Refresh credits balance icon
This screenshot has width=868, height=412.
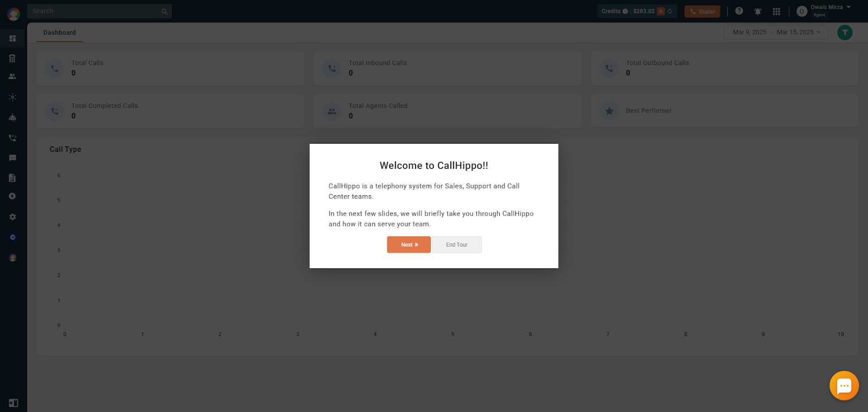pyautogui.click(x=670, y=11)
